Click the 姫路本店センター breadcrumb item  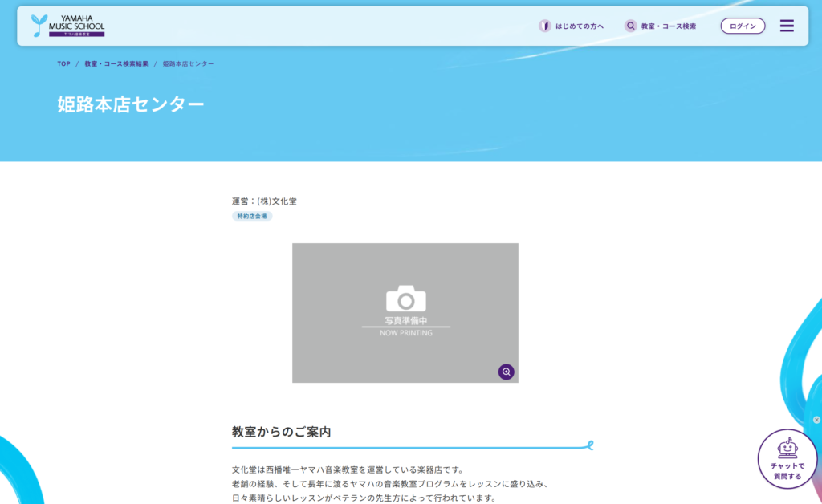(x=188, y=63)
